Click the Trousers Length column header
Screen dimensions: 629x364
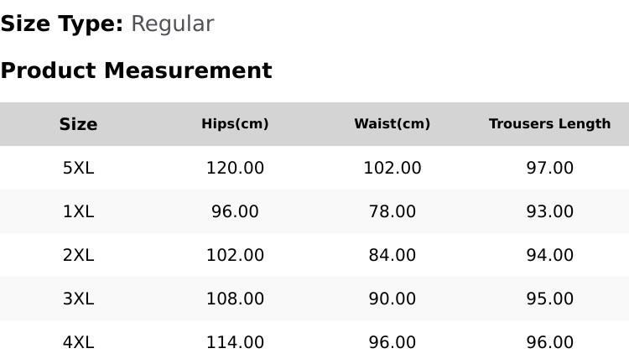tap(549, 123)
